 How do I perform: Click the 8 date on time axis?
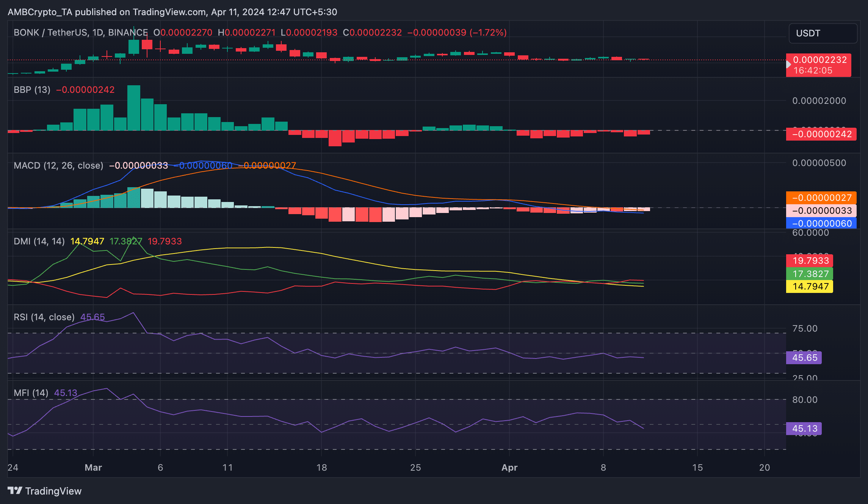(603, 468)
